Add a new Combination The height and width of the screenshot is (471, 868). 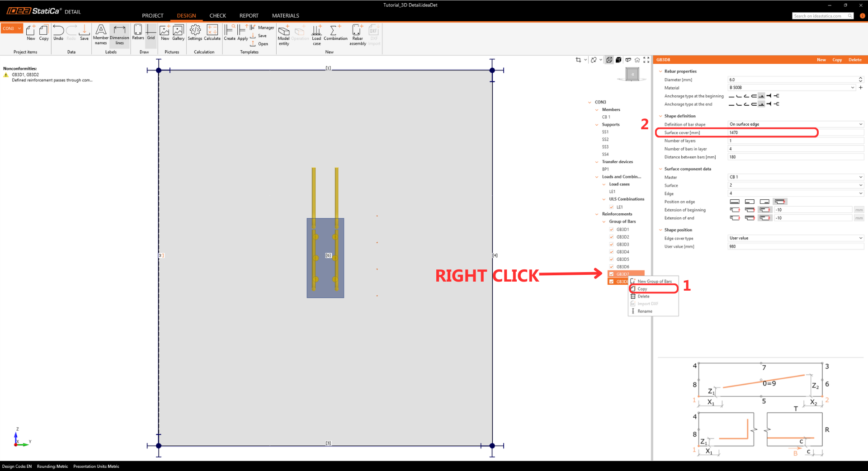pyautogui.click(x=335, y=33)
